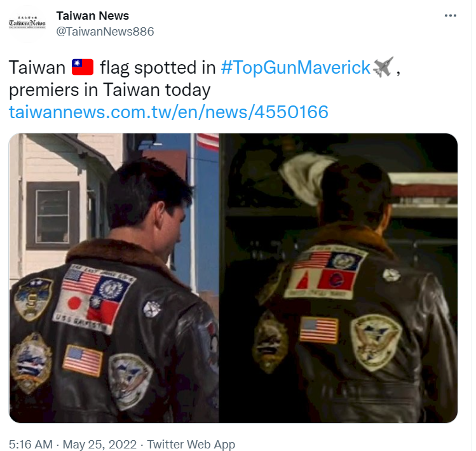Open the taiwannews.com.tw article link

168,112
